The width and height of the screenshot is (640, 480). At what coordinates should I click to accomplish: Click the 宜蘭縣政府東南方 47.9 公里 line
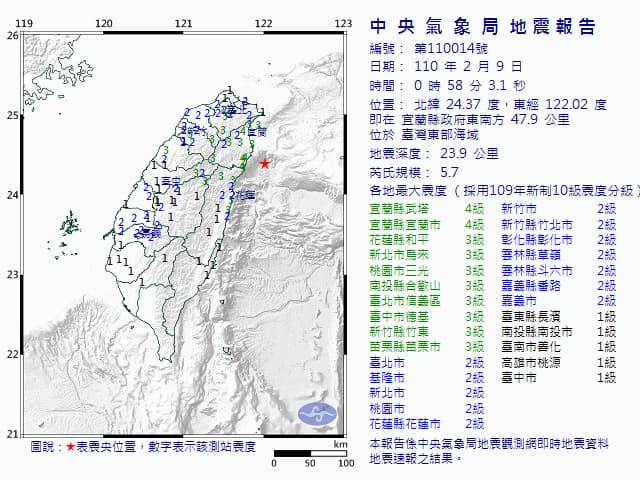coord(469,120)
